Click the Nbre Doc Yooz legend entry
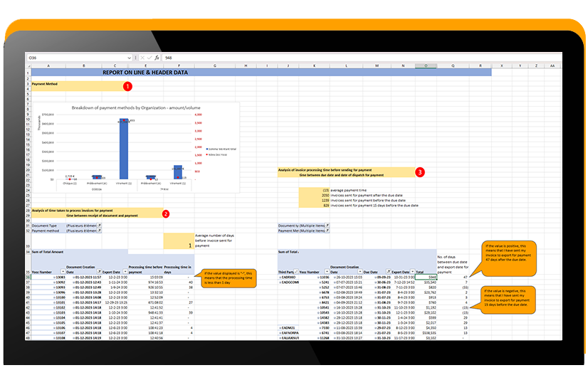The height and width of the screenshot is (385, 588). 216,154
